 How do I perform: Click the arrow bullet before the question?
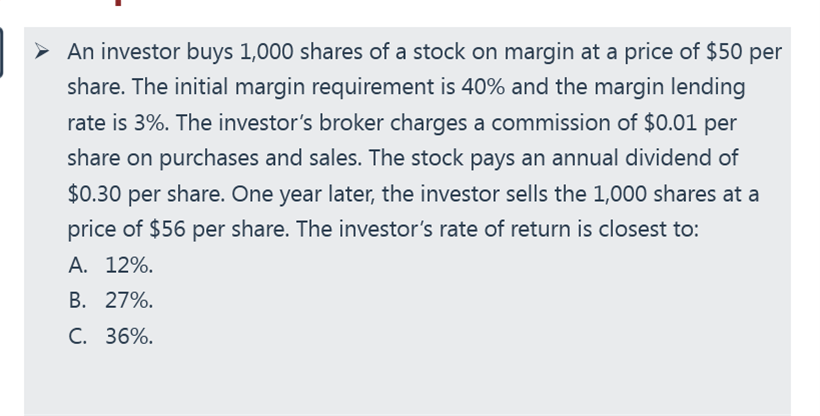pos(42,52)
